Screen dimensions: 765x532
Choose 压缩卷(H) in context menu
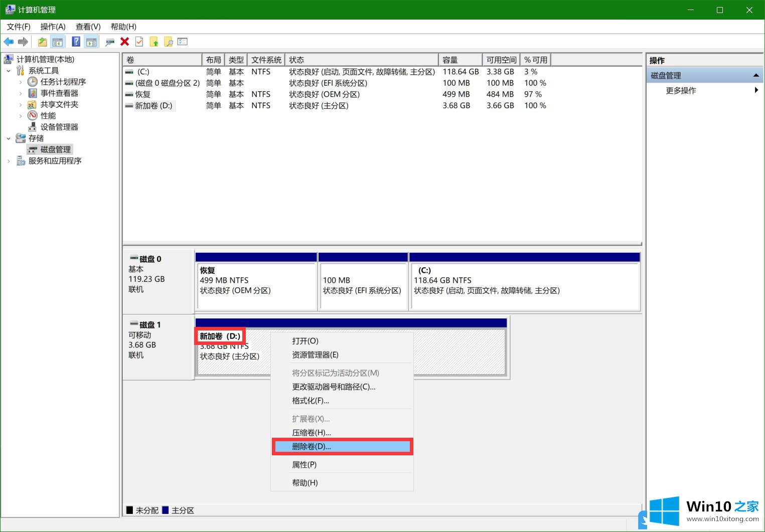[342, 433]
